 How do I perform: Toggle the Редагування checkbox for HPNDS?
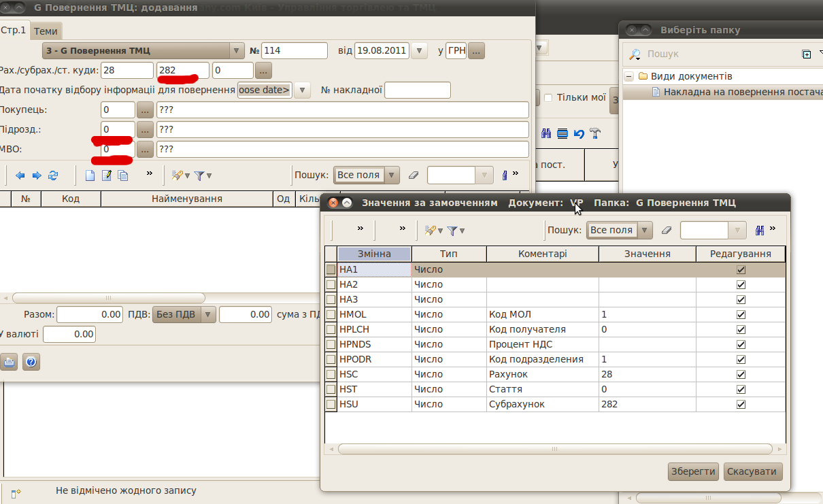741,344
